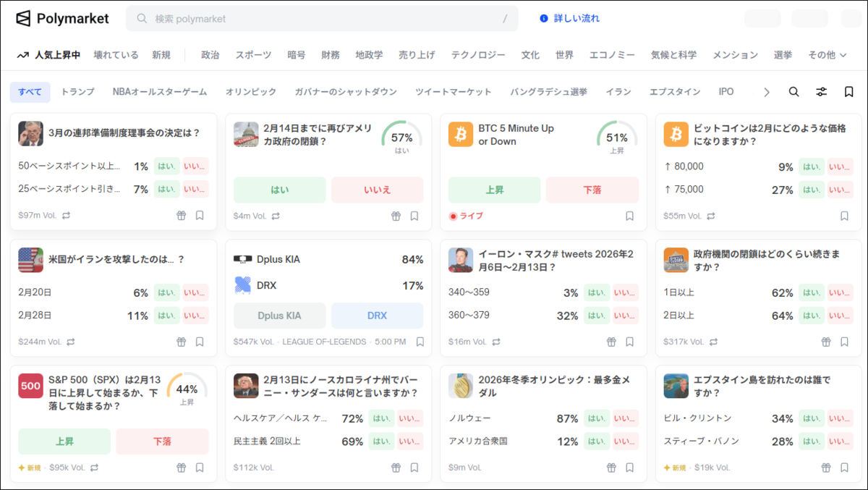Click gift icon on 政府機関の閉鎖 card

826,342
